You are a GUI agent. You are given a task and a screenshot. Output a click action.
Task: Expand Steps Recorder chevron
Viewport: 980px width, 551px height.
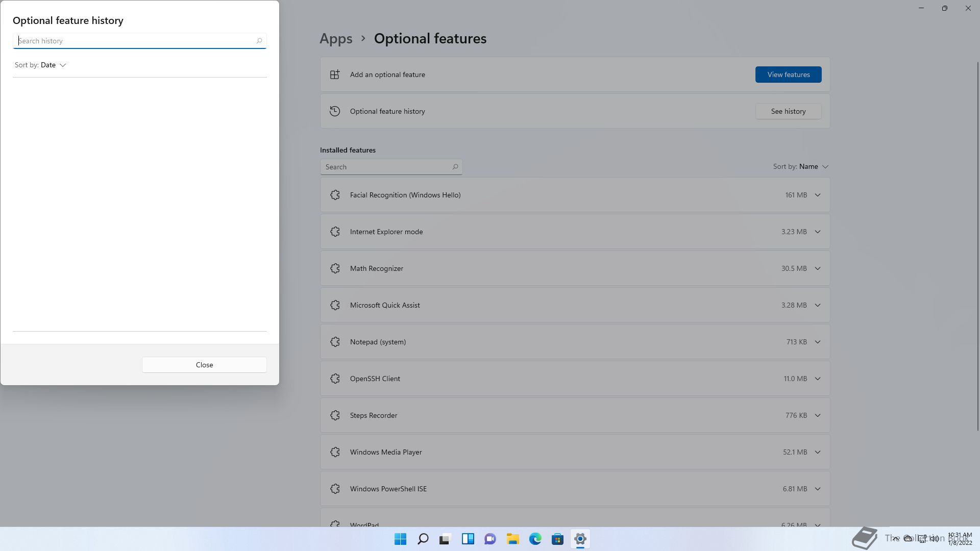point(817,415)
